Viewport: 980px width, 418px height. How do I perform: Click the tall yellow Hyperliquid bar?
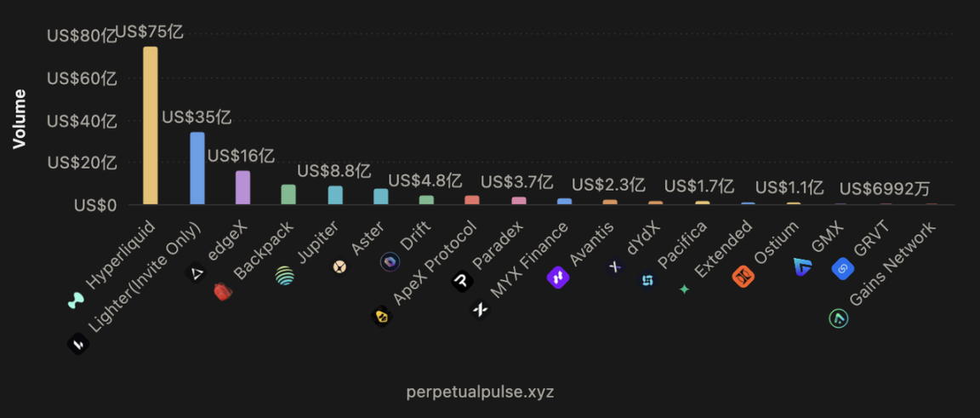[x=150, y=126]
